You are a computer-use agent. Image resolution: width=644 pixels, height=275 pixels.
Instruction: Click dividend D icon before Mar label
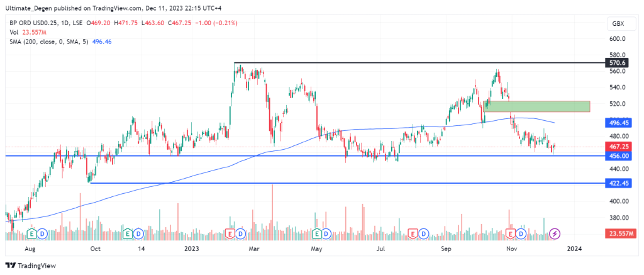240,234
